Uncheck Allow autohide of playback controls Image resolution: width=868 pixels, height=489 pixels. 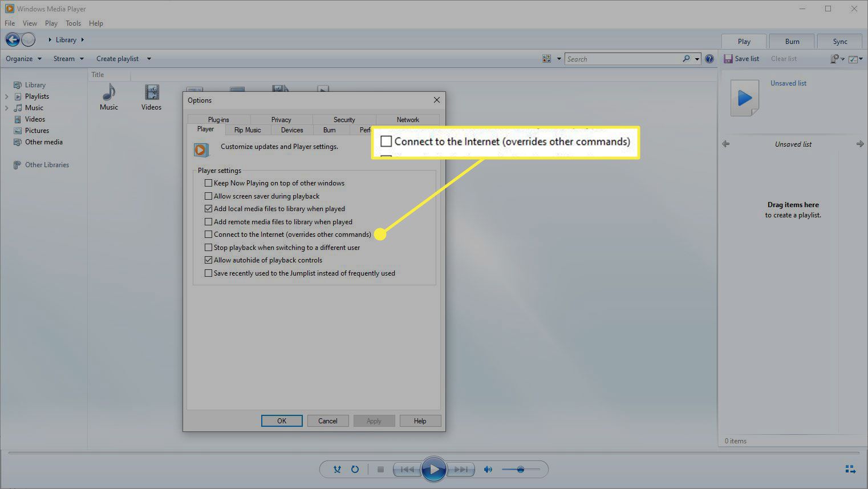coord(208,260)
